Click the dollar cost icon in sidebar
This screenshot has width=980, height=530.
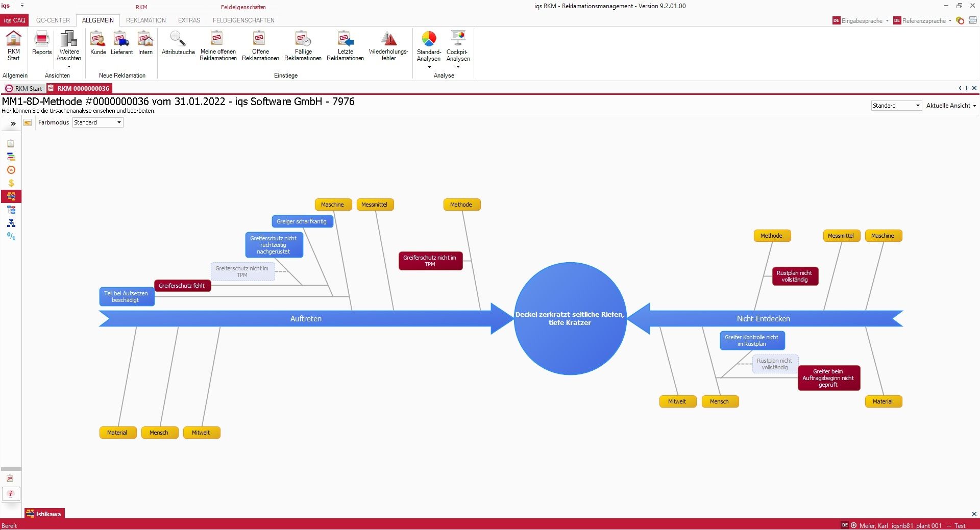11,183
